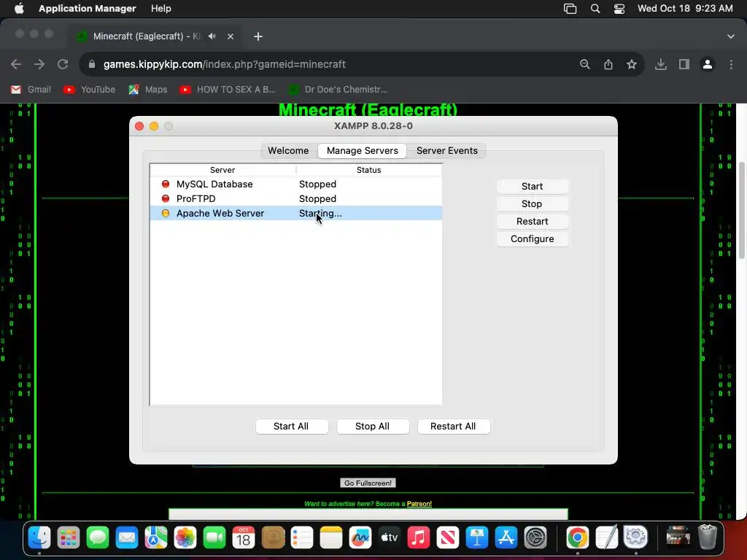Click the Start button
747x560 pixels.
[x=532, y=186]
